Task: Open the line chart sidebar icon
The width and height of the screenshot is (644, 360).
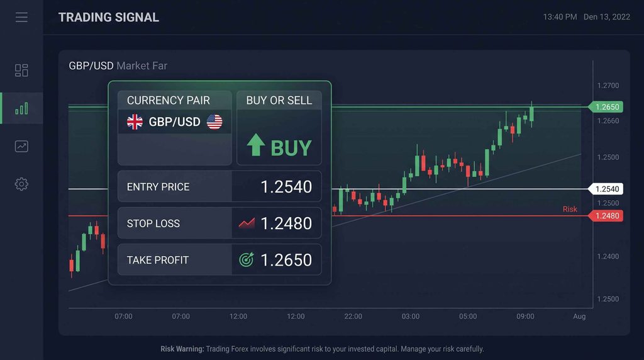Action: point(21,146)
